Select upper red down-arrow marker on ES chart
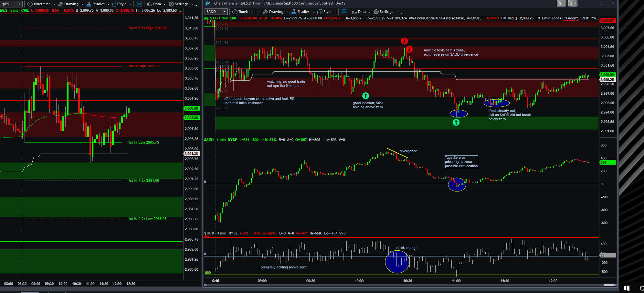Screen dimensions: 644x293 pyautogui.click(x=404, y=41)
